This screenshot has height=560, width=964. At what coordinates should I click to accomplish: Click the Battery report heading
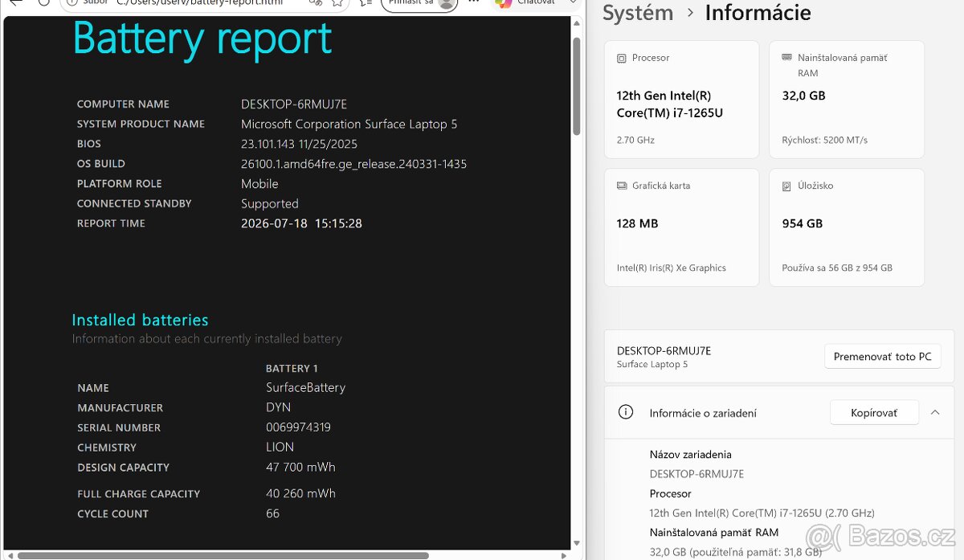[x=202, y=38]
